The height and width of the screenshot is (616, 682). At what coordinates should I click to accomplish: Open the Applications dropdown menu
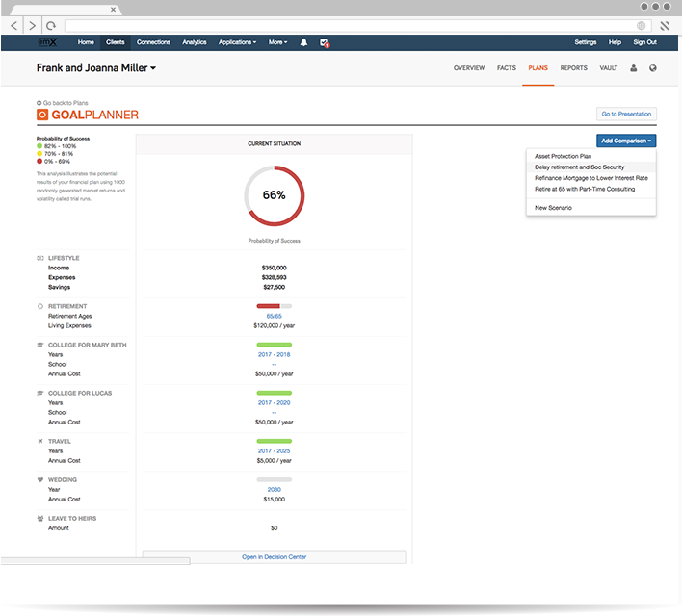tap(237, 42)
